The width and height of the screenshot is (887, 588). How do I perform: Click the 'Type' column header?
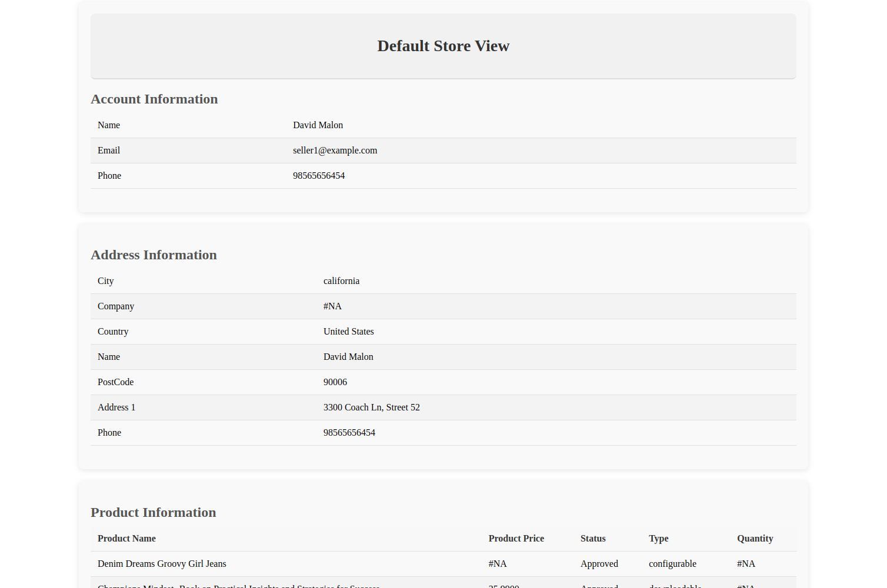click(x=659, y=539)
